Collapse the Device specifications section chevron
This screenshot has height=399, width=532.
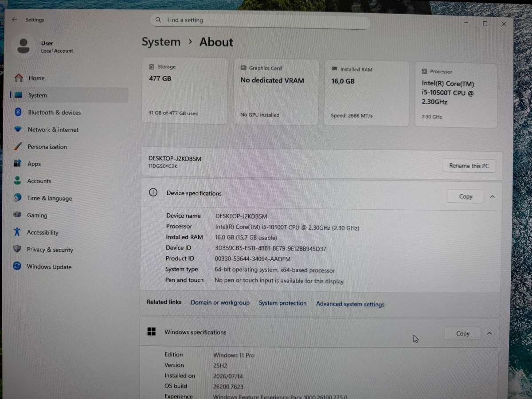[x=492, y=196]
